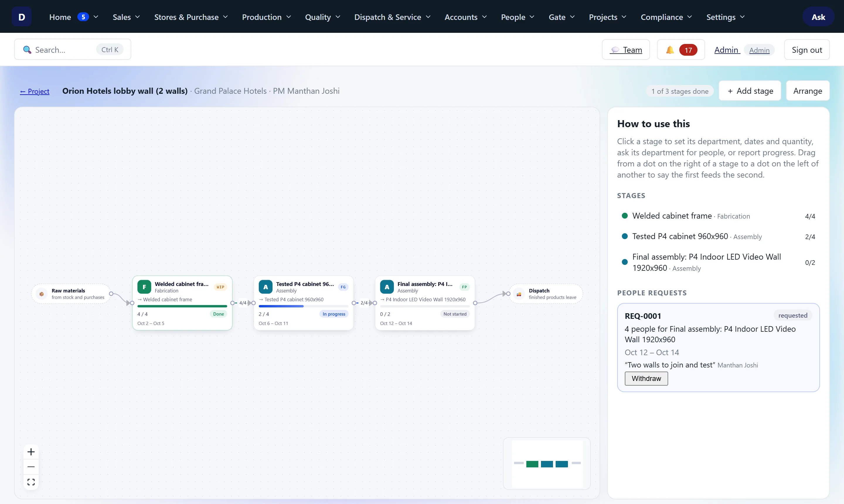Image resolution: width=844 pixels, height=504 pixels.
Task: Go back via the Project link
Action: (35, 91)
